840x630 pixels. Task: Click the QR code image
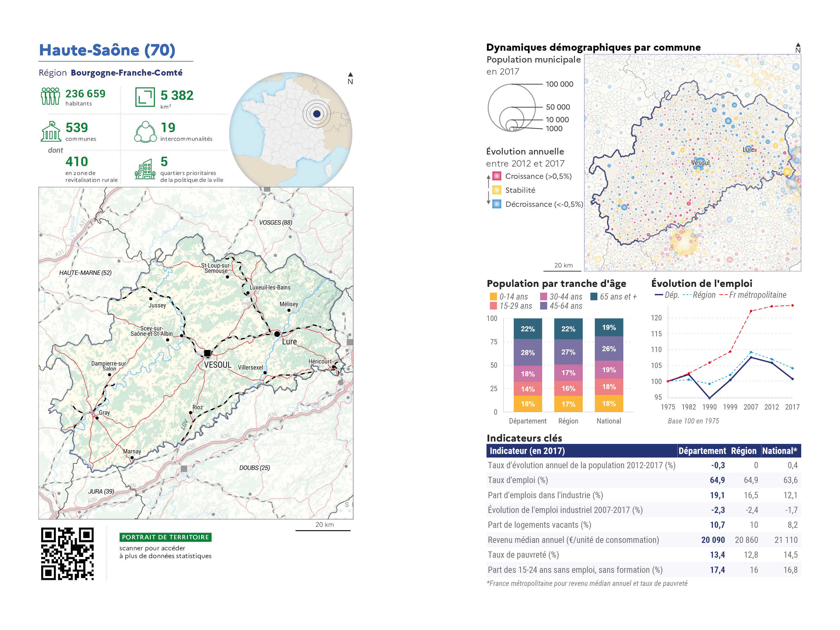(x=68, y=554)
